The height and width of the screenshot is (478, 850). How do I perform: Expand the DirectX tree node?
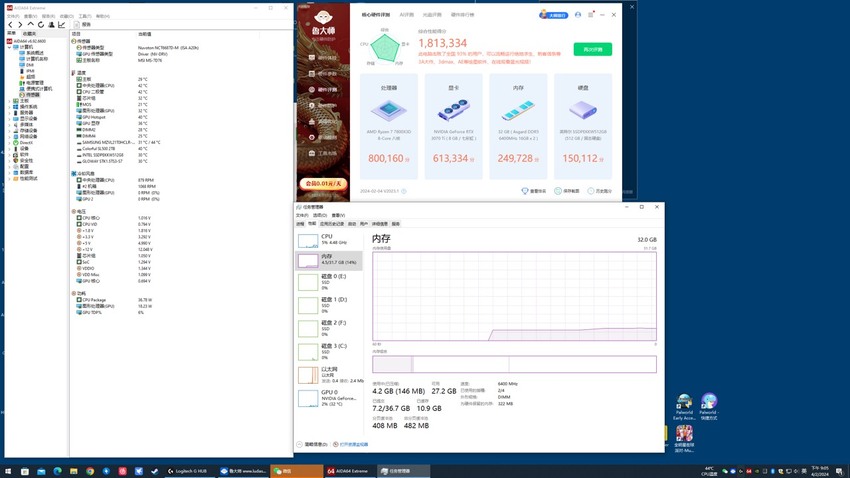[10, 143]
